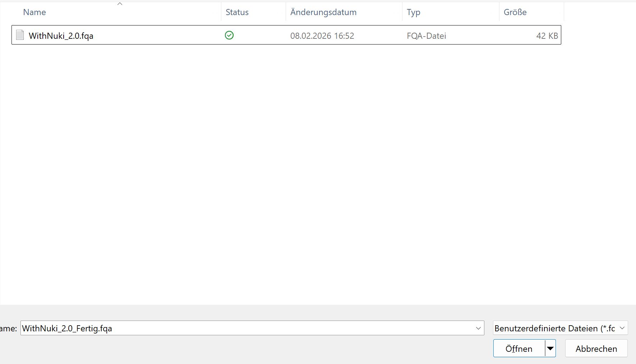This screenshot has height=364, width=636.
Task: Sort by Änderungsdatum column header
Action: pos(323,12)
